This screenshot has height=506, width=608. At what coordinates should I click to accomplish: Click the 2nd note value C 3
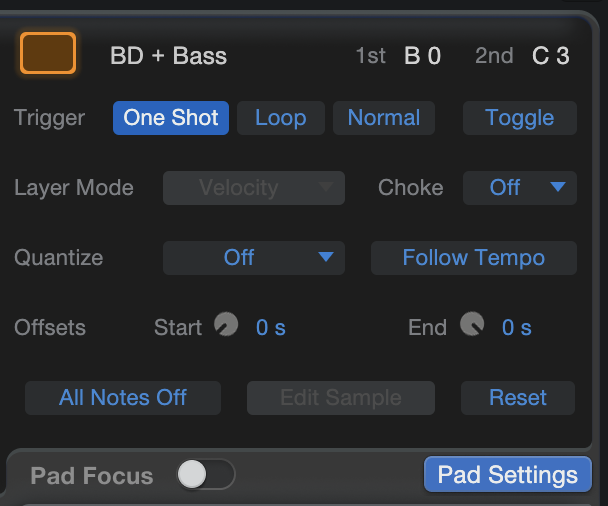pos(551,56)
